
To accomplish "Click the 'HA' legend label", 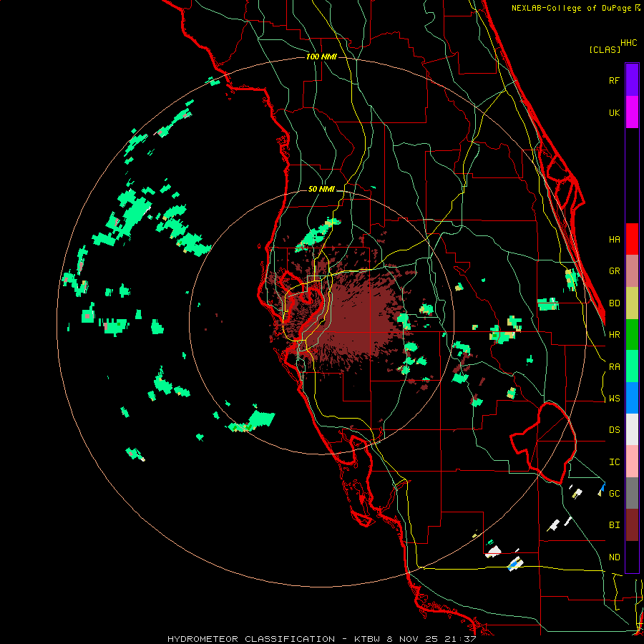I will (614, 240).
